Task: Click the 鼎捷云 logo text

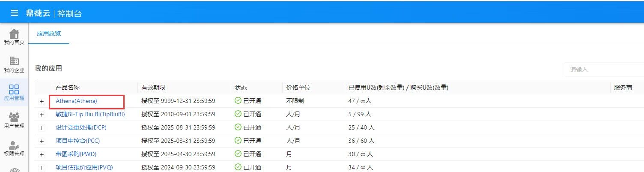Action: (38, 13)
